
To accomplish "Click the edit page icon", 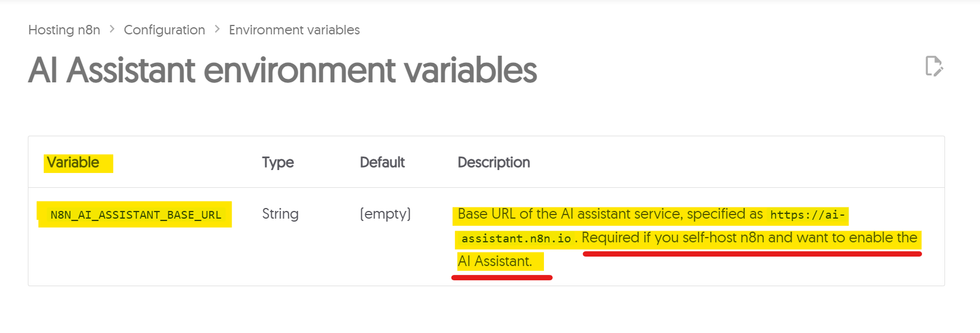I will pyautogui.click(x=934, y=66).
